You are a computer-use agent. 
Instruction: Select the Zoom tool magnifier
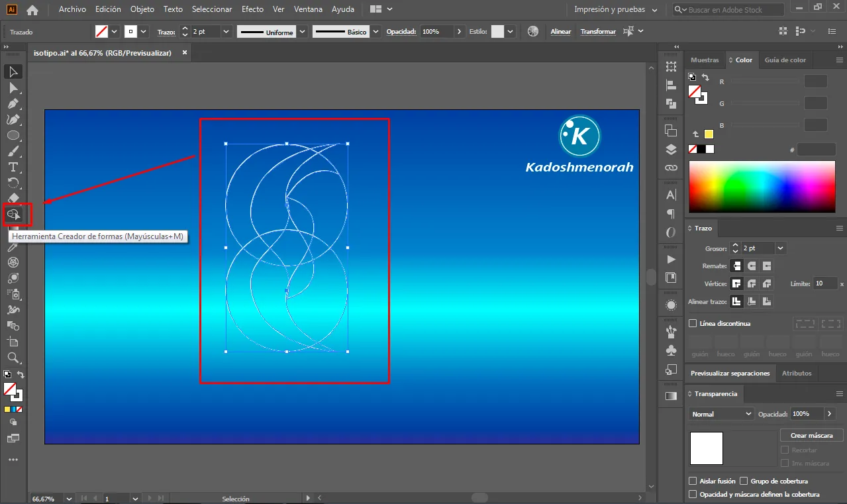(x=13, y=358)
